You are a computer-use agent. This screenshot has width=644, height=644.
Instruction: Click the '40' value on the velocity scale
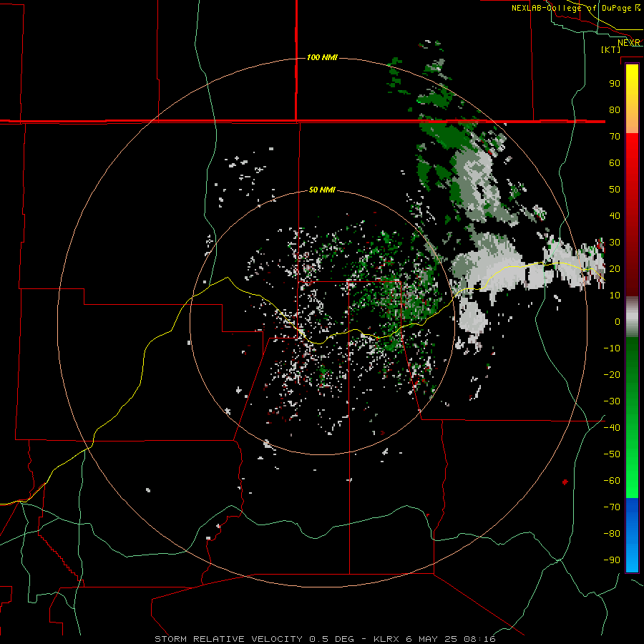pos(615,216)
